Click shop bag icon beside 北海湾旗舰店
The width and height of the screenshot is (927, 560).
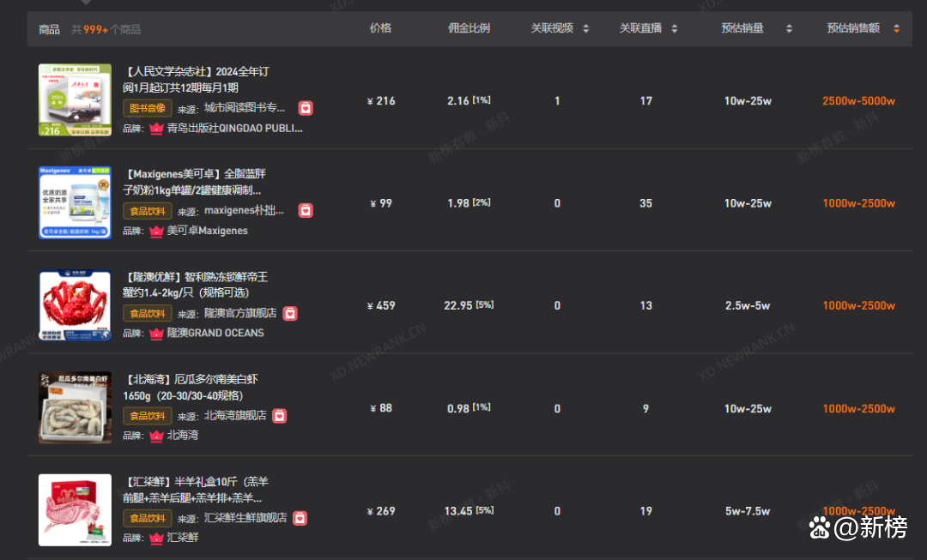[280, 416]
